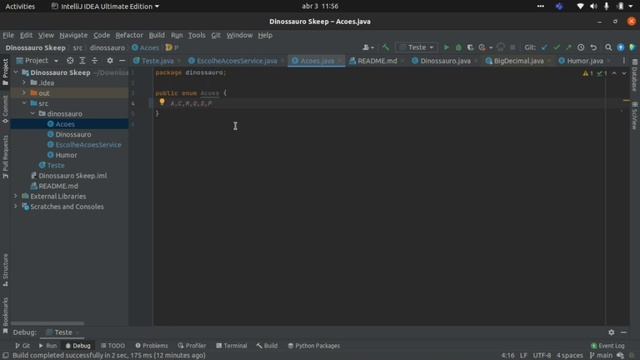
Task: Open the Structure side tool window
Action: tap(5, 270)
